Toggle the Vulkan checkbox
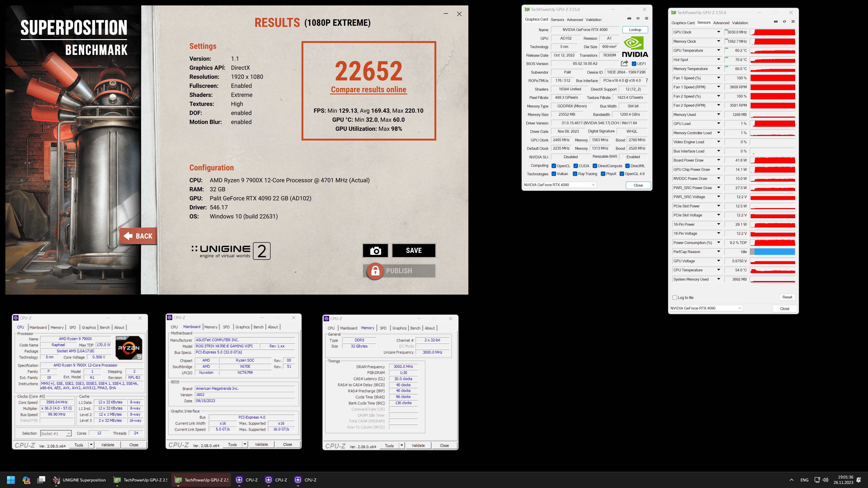 click(x=554, y=174)
